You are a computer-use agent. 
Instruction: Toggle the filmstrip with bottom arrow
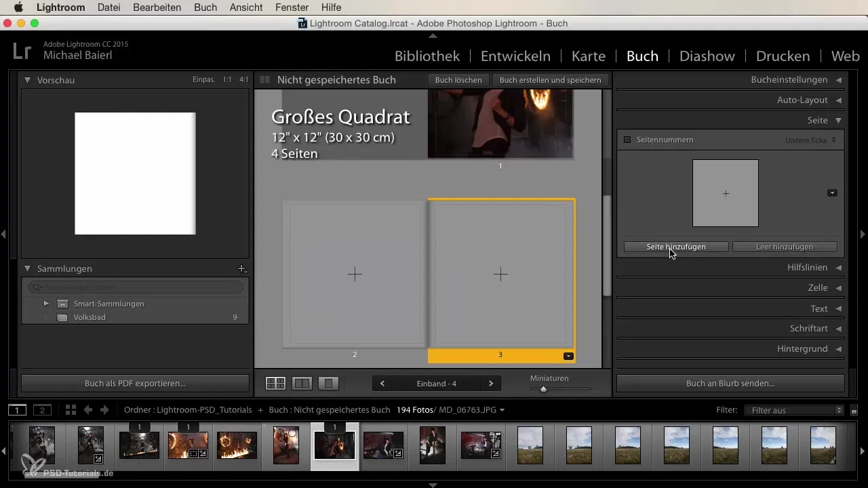tap(433, 485)
